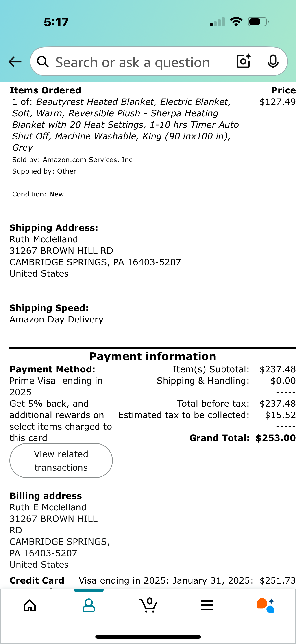Tap the back arrow icon
296x644 pixels.
point(15,62)
